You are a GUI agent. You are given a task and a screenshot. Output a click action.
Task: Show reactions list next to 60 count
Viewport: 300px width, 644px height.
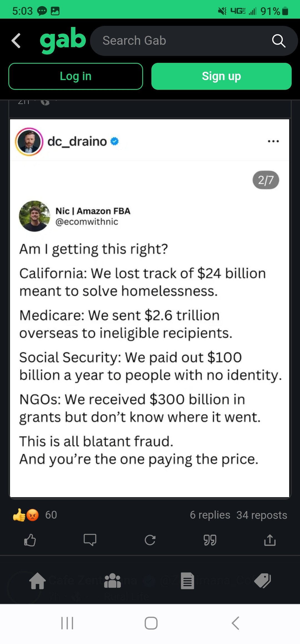point(26,515)
